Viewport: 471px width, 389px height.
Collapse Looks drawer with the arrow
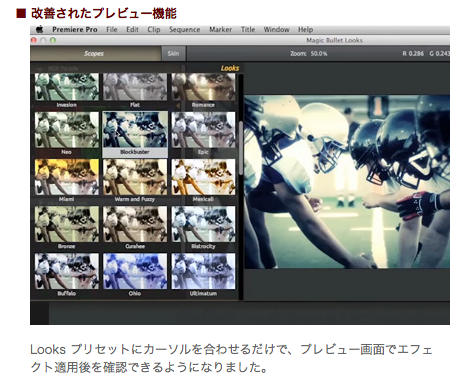pos(178,106)
